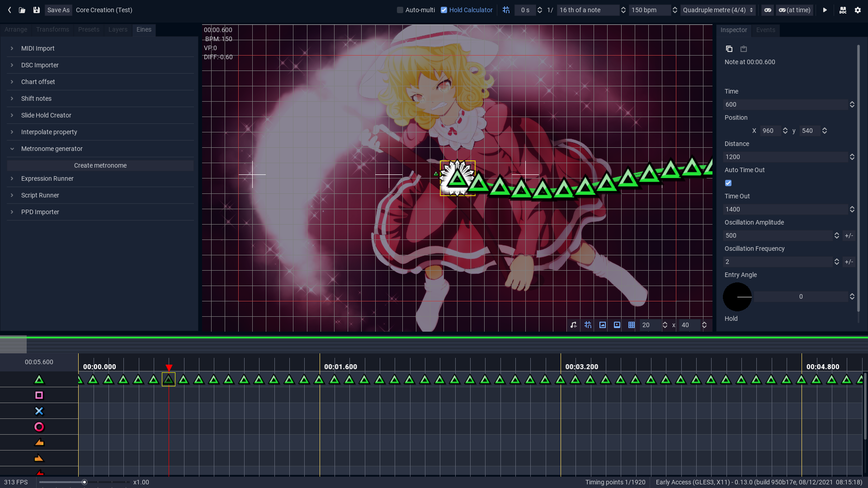This screenshot has height=488, width=868.
Task: Select the triangle note on the 00:01.600 line
Action: coord(319,380)
